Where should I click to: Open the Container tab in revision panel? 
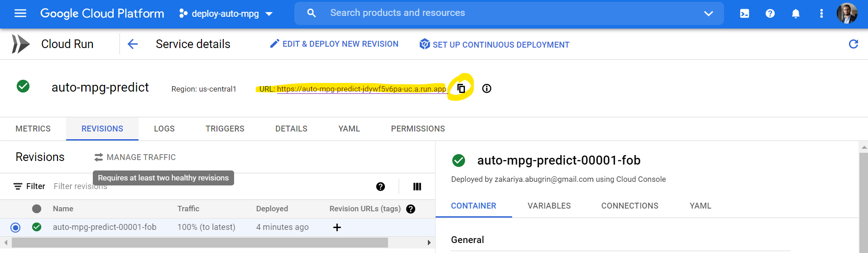tap(474, 206)
